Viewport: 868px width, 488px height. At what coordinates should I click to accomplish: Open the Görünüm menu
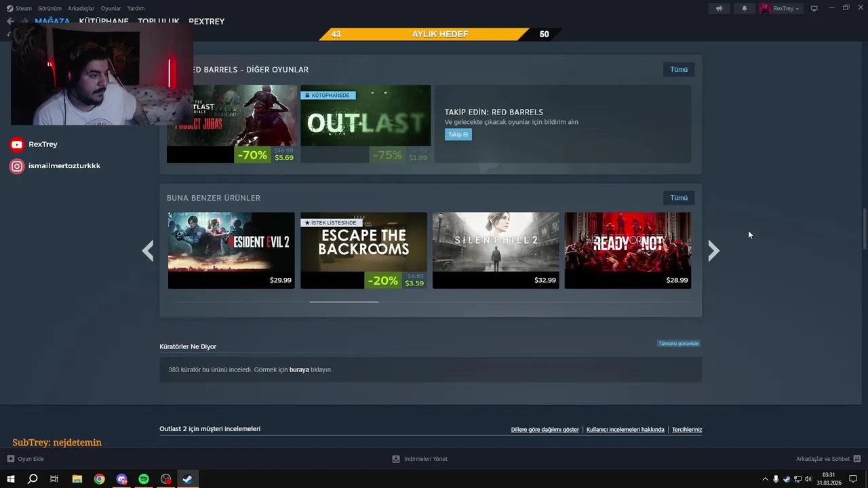click(50, 9)
